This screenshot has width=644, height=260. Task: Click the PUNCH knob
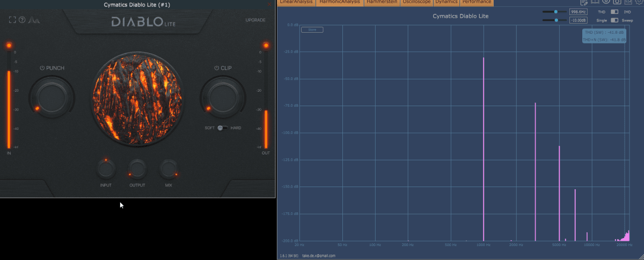tap(52, 98)
